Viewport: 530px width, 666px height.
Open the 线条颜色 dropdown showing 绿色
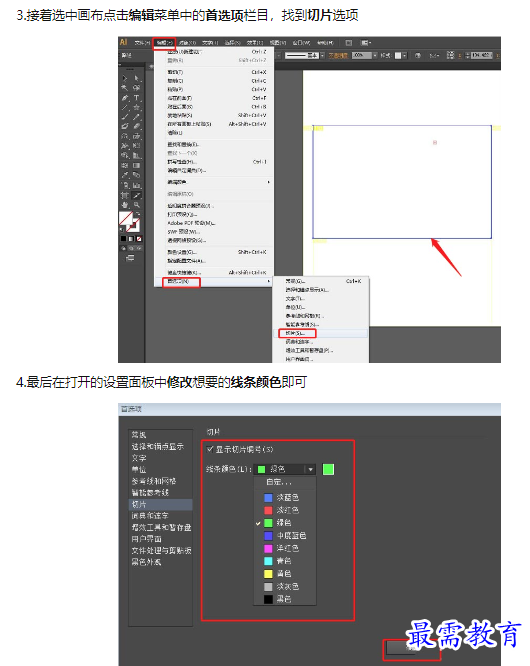pyautogui.click(x=285, y=469)
